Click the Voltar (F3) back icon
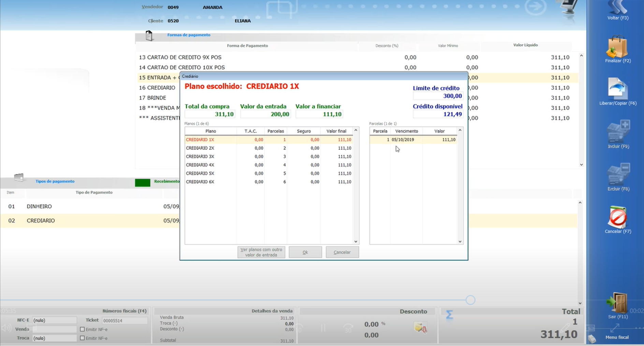The width and height of the screenshot is (644, 346). 618,8
